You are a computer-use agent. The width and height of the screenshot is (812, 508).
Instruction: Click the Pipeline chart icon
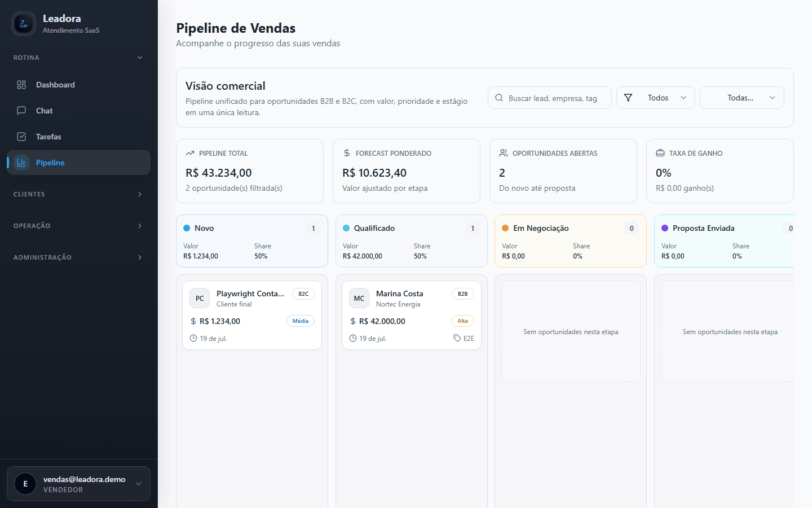[21, 163]
